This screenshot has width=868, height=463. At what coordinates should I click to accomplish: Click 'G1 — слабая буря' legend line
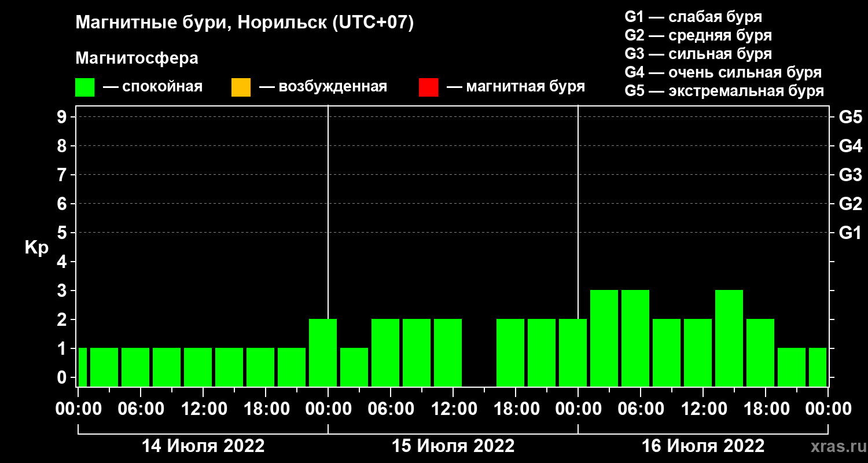pos(693,17)
